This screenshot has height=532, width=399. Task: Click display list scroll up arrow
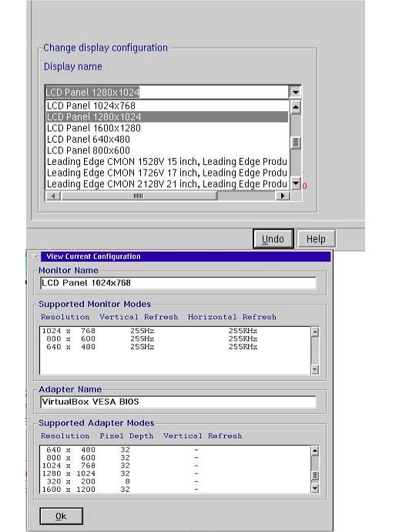(296, 107)
